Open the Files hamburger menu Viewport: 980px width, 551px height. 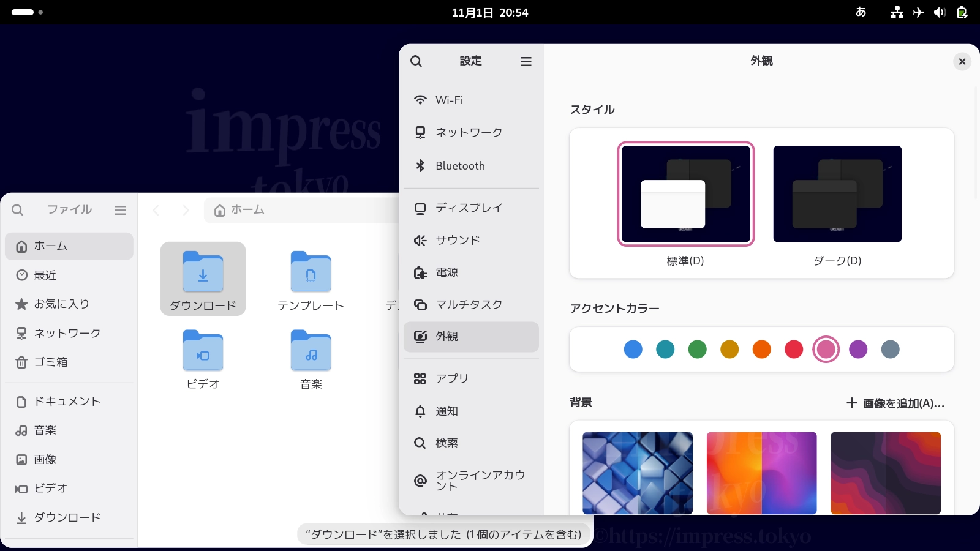coord(120,210)
